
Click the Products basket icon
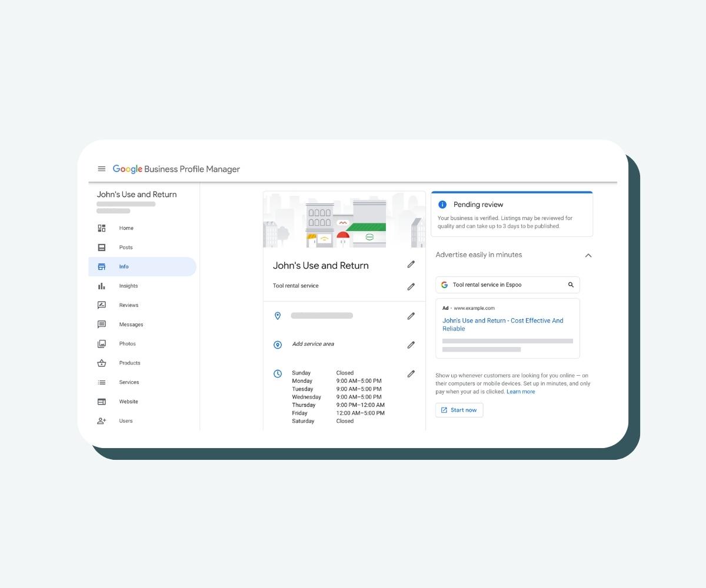click(x=102, y=363)
